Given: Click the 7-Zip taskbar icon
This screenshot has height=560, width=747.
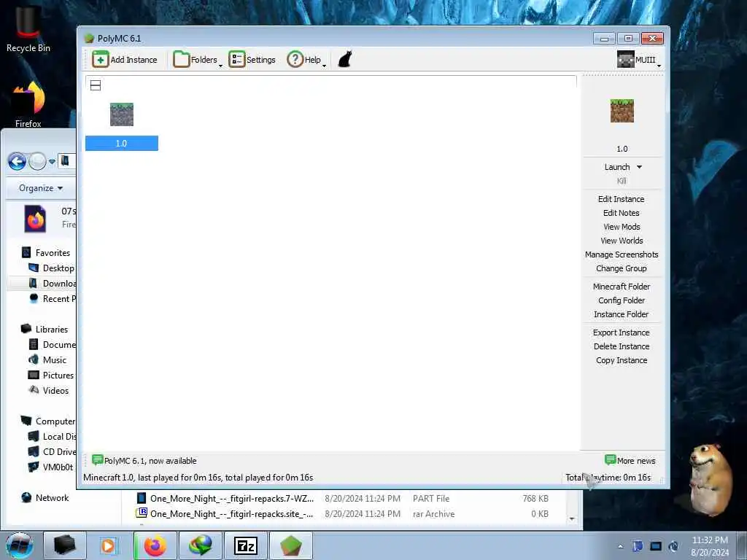Looking at the screenshot, I should click(x=246, y=546).
